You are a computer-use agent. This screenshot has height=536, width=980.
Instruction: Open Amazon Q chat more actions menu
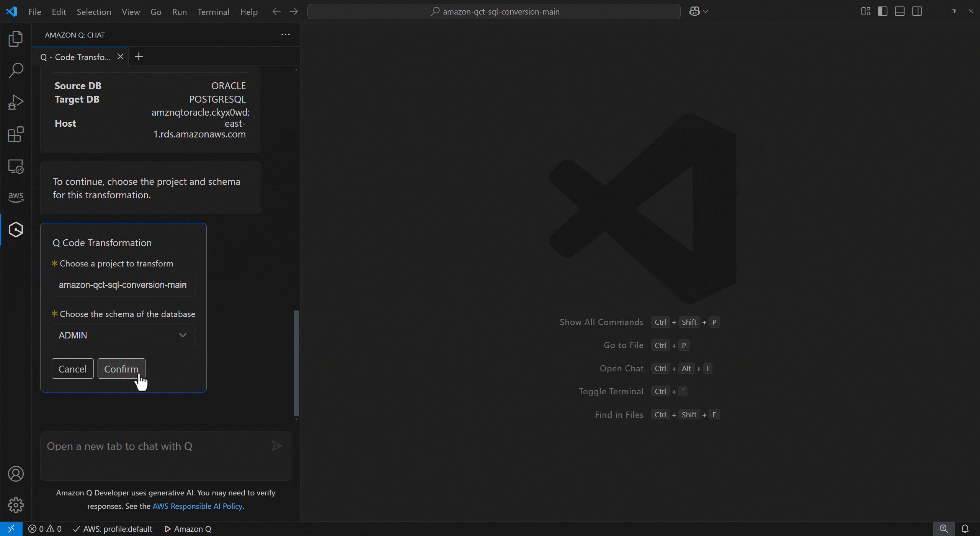click(x=285, y=35)
